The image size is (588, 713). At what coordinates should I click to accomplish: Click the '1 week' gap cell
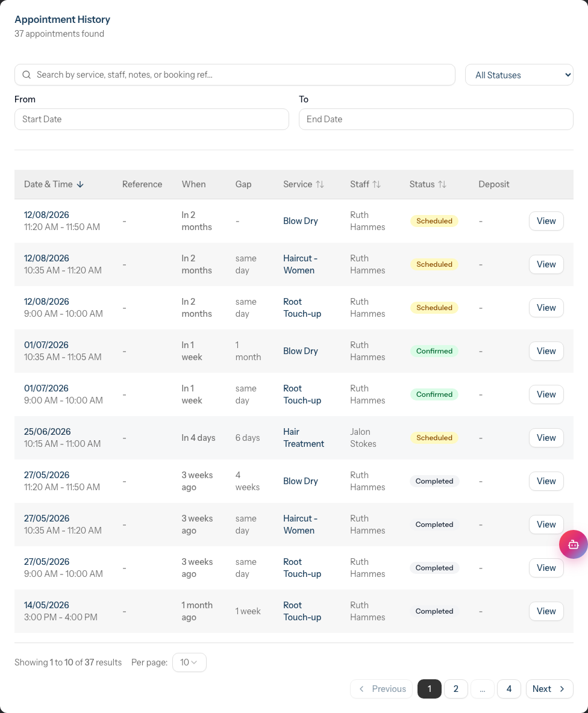248,611
